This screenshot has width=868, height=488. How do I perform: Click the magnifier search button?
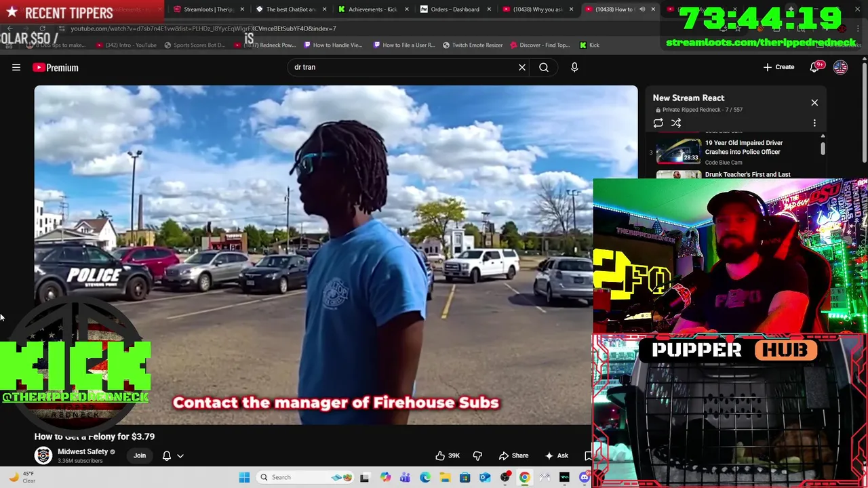point(544,67)
